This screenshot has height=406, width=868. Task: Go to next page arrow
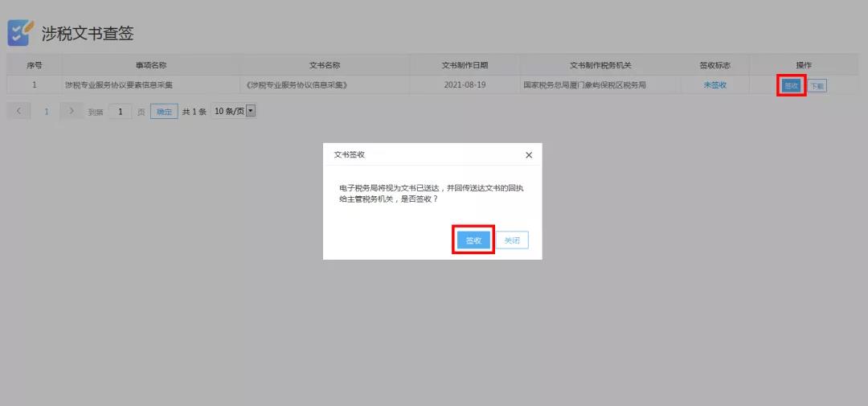(71, 111)
